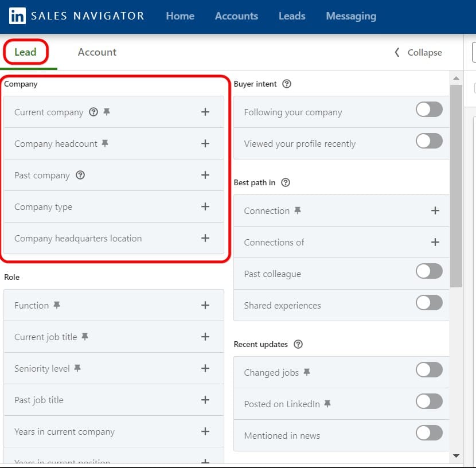Click pin icon on Connection filter
Viewport: 476px width, 468px height.
point(298,210)
